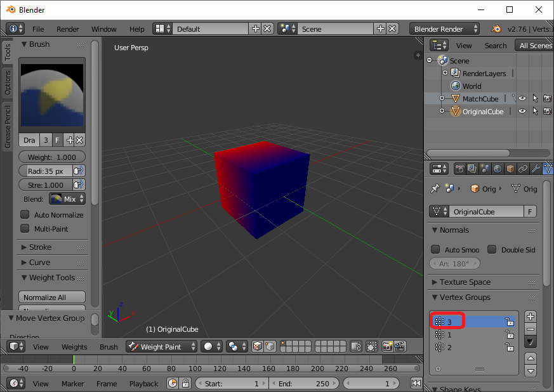The image size is (554, 392).
Task: Toggle the face selection masking icon
Action: click(257, 347)
